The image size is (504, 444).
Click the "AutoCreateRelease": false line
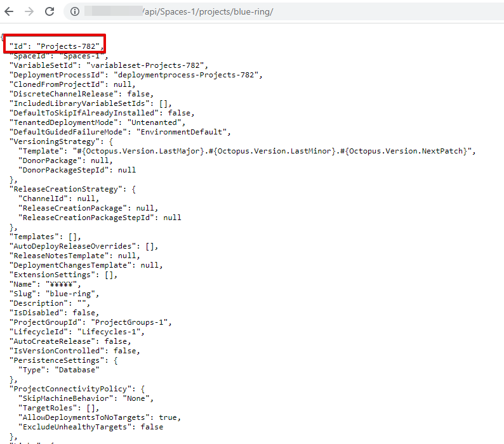pos(70,341)
